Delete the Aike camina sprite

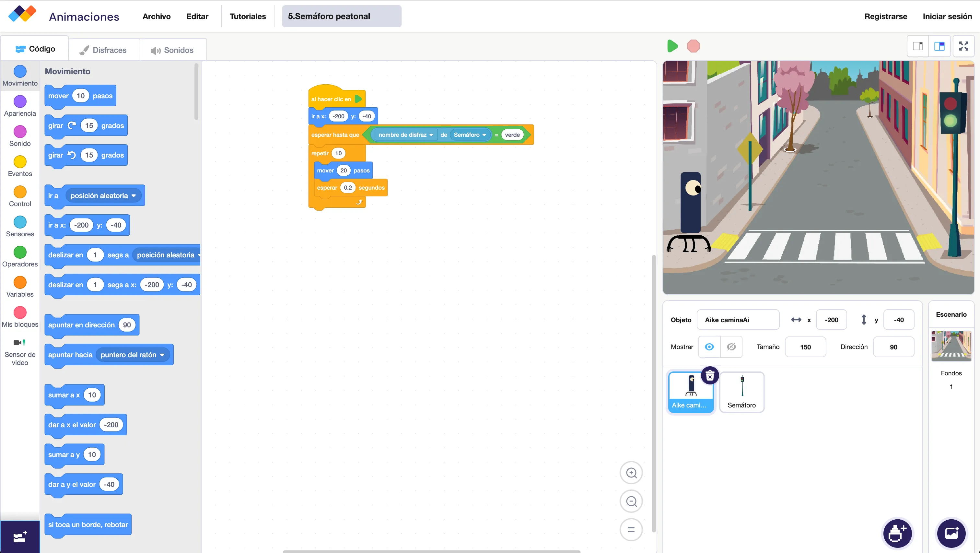pos(709,376)
